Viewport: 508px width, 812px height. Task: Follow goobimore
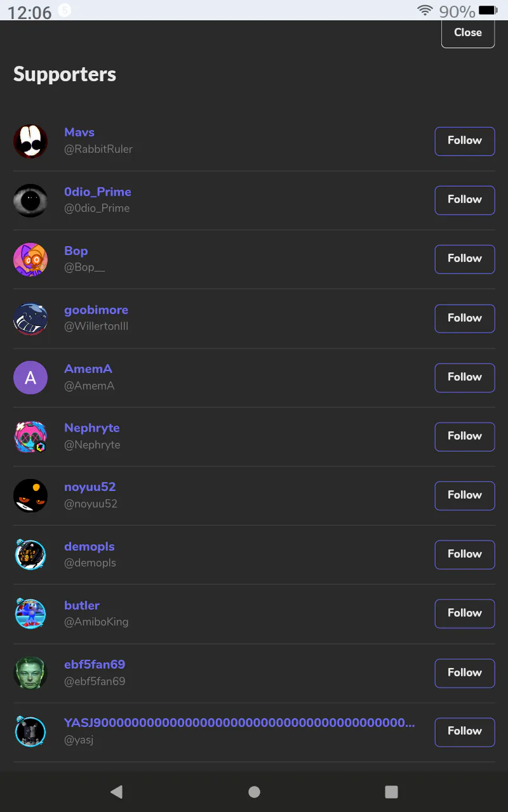click(x=464, y=318)
